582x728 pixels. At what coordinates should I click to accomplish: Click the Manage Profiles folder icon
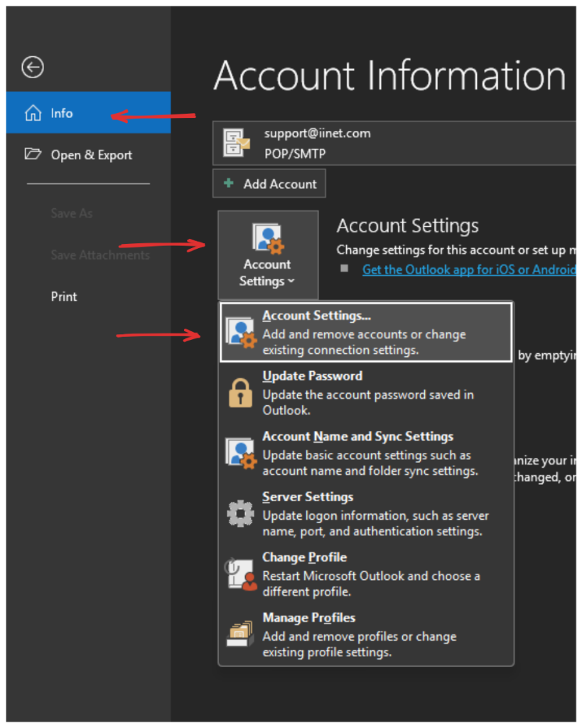[240, 634]
